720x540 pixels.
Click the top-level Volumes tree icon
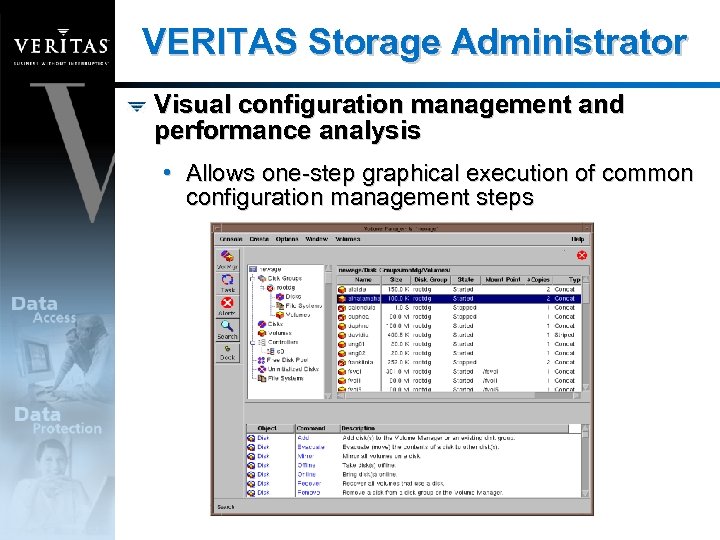262,333
